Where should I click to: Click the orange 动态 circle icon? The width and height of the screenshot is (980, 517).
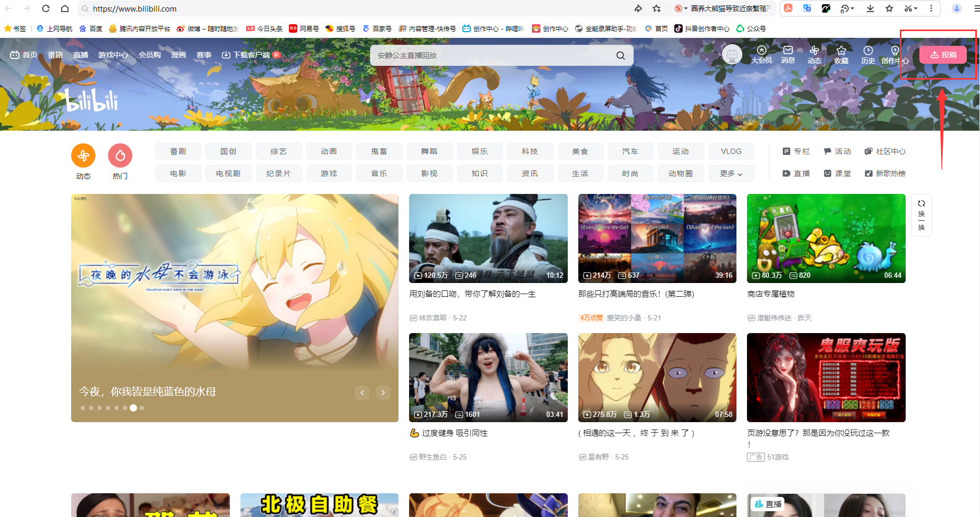[x=83, y=155]
